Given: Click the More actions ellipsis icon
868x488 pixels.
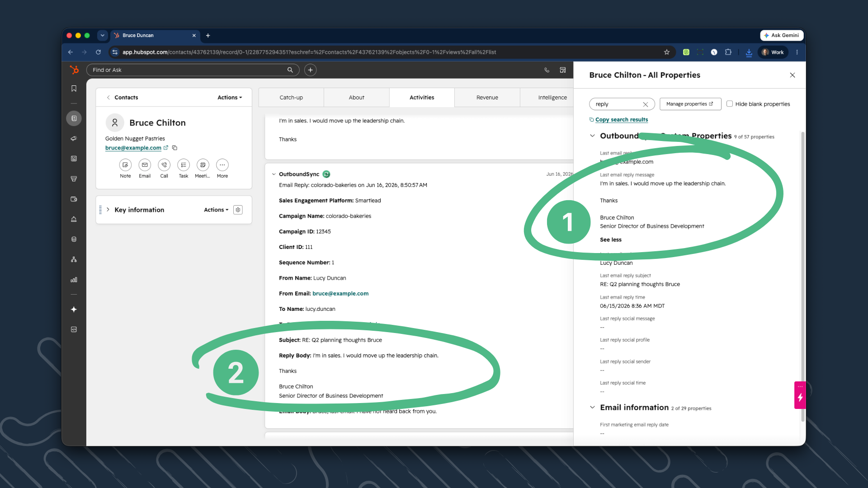Looking at the screenshot, I should click(x=222, y=165).
